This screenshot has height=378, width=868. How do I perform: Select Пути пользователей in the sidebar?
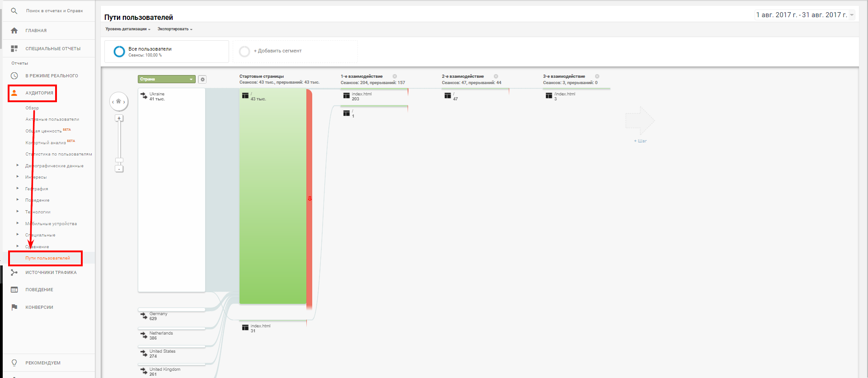click(47, 258)
